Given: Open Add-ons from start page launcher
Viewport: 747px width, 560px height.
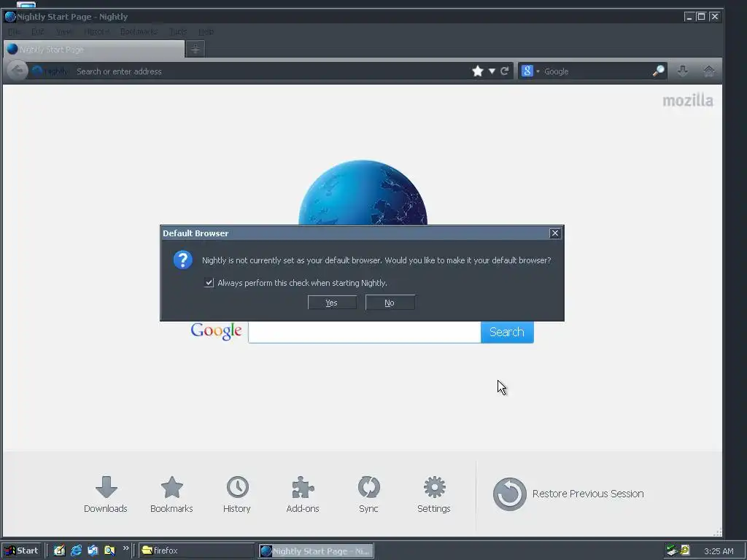Looking at the screenshot, I should [303, 494].
